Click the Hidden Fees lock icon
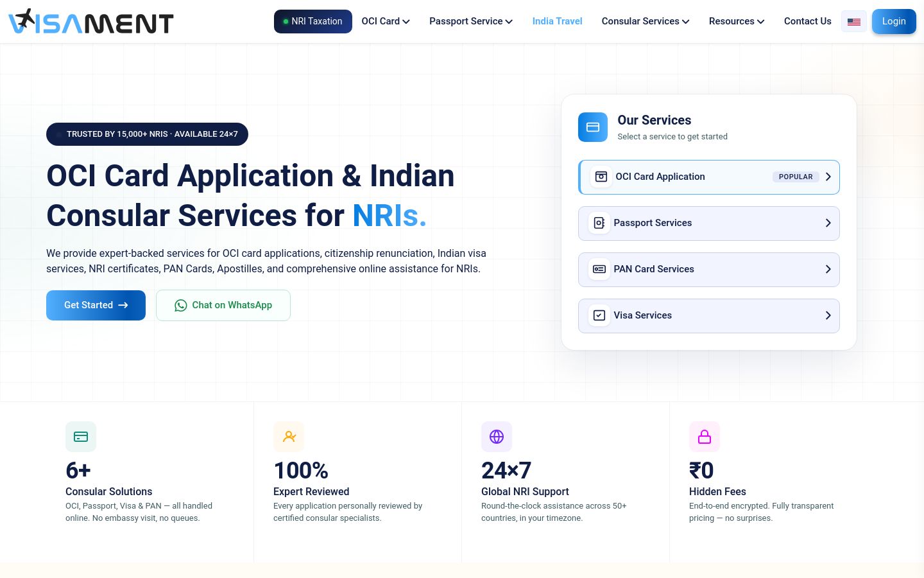 pyautogui.click(x=705, y=437)
